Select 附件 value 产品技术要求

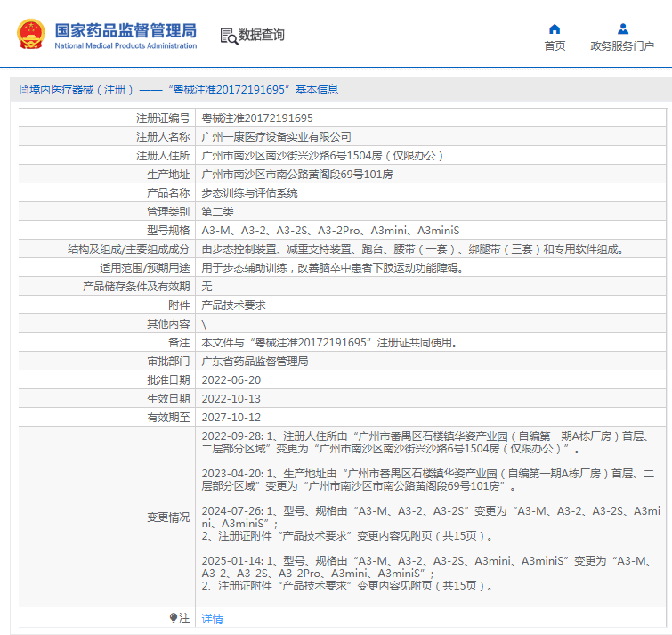coord(233,305)
